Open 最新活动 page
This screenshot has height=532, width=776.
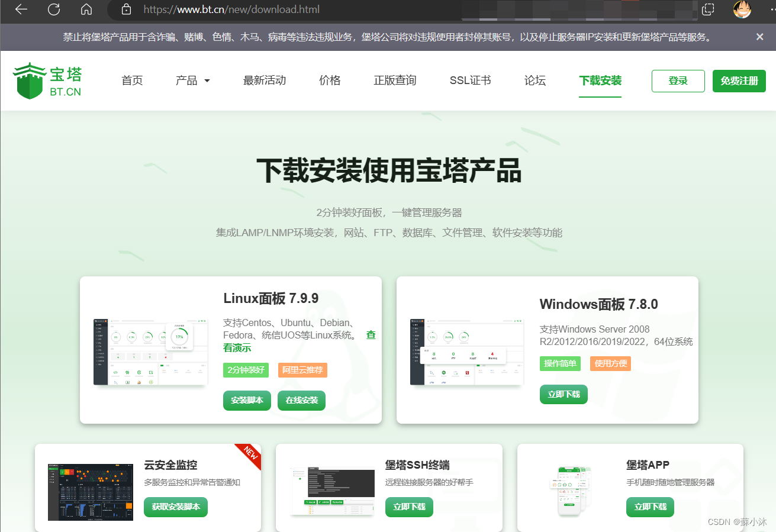[265, 80]
